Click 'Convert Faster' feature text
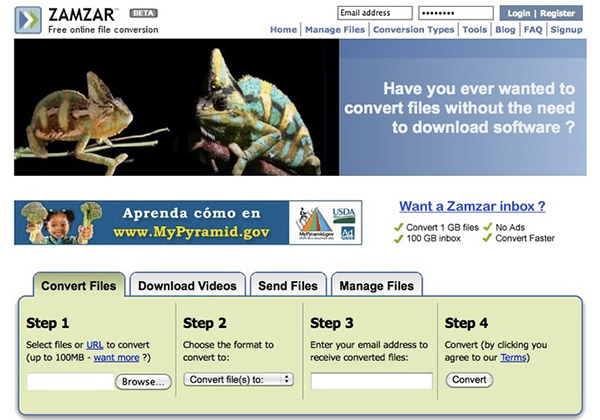 (525, 238)
